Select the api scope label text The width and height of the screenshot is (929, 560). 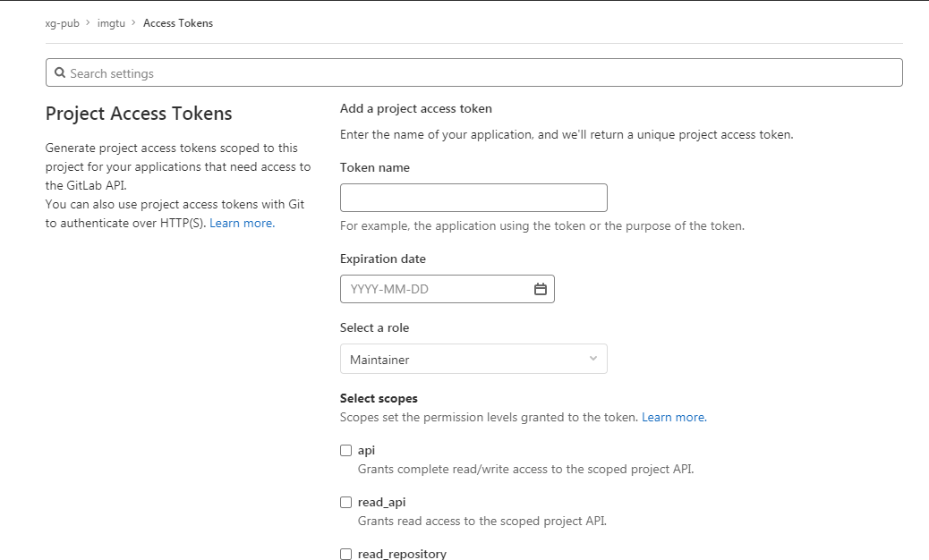[366, 450]
